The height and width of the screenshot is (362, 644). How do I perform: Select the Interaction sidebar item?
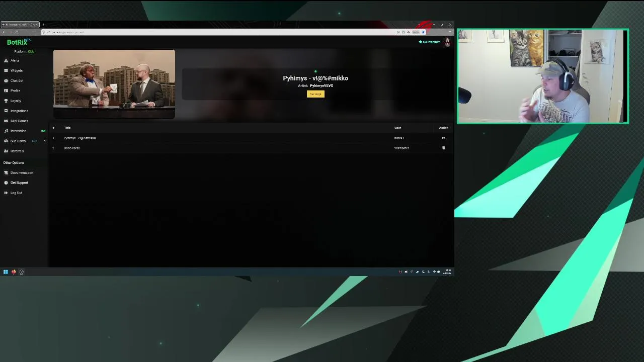pos(18,131)
